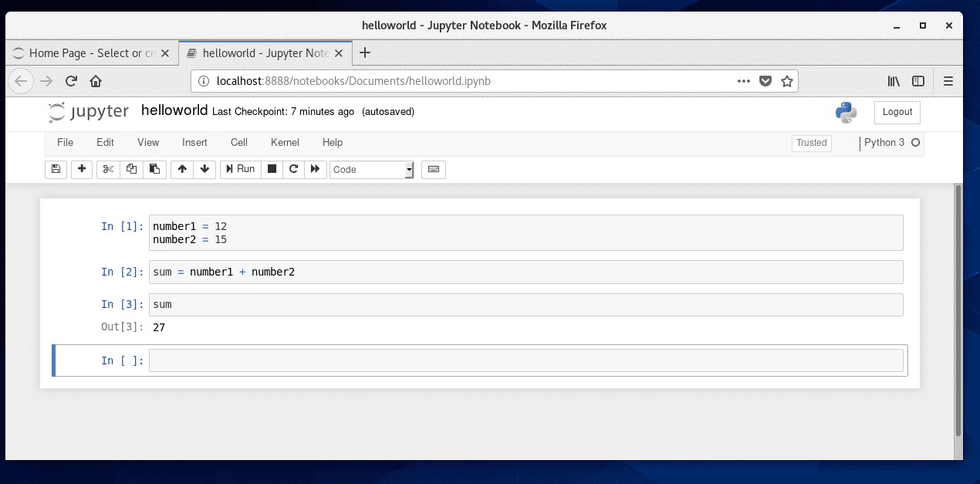Move the selected cell up
This screenshot has height=484, width=980.
coord(181,169)
